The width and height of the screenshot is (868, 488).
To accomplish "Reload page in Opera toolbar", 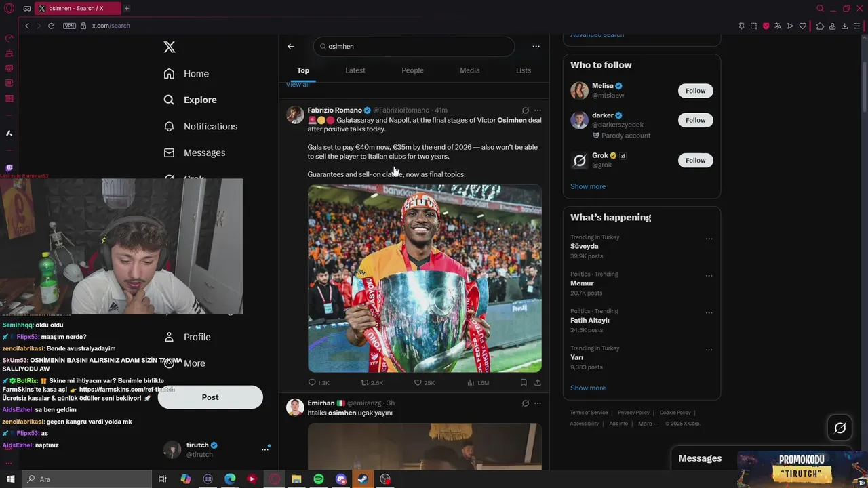I will point(51,26).
